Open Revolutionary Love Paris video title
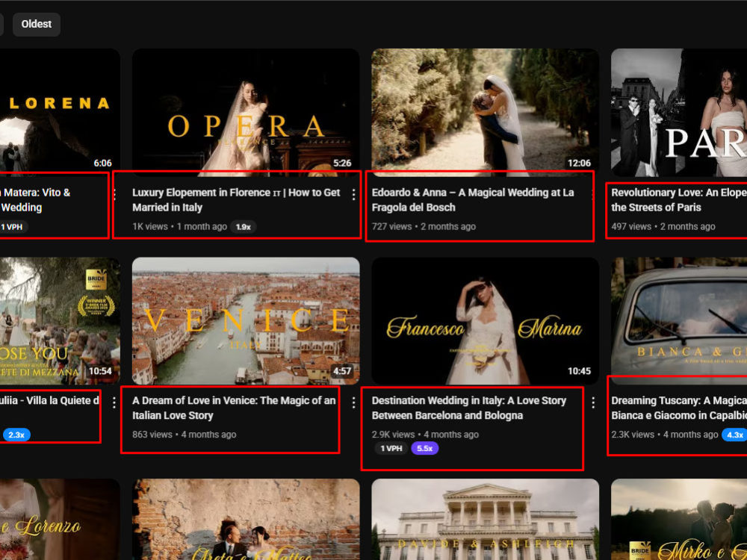Viewport: 747px width, 560px height. pos(679,200)
